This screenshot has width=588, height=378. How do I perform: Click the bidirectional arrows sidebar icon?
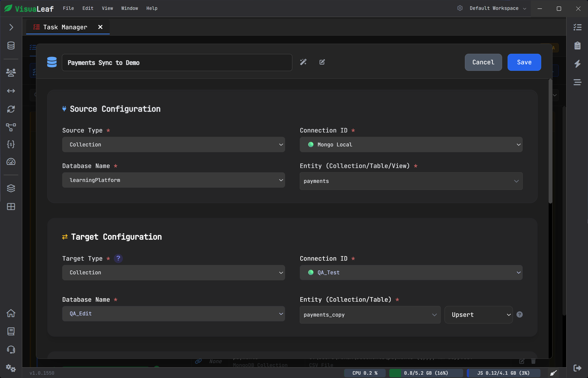[x=11, y=91]
